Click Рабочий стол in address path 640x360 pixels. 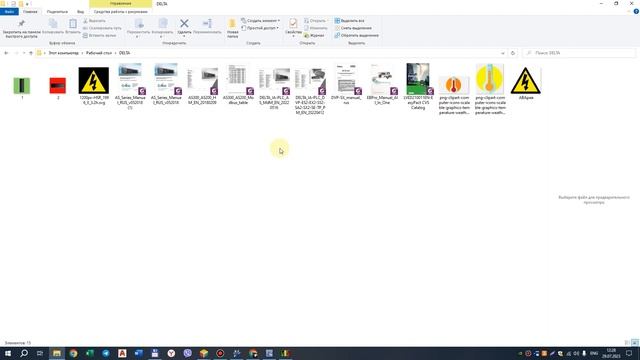[99, 53]
